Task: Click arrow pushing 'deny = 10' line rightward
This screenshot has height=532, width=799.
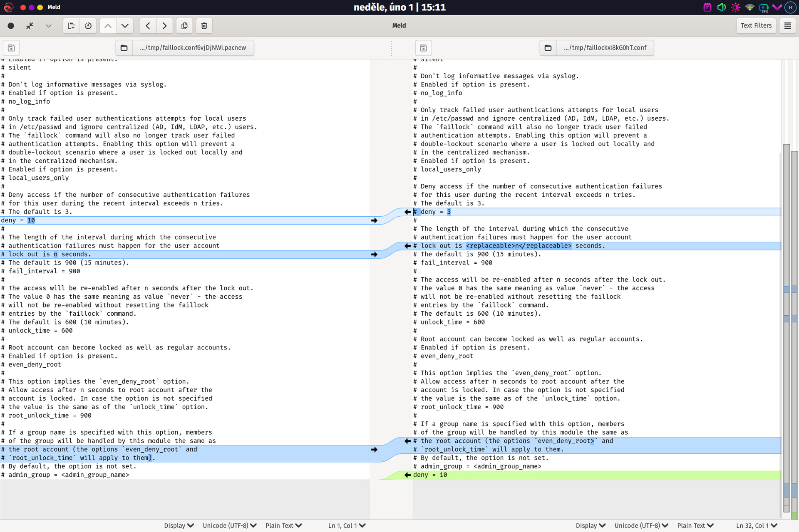Action: [374, 220]
